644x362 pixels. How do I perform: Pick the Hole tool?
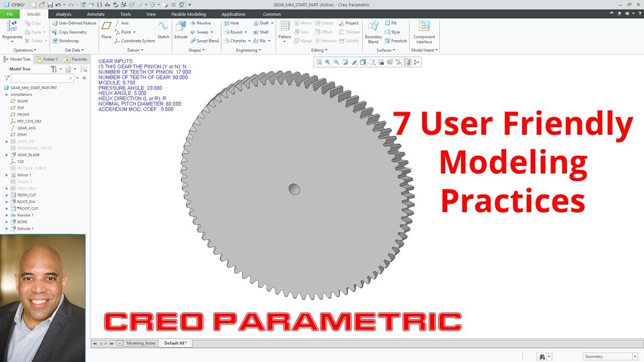[x=231, y=23]
